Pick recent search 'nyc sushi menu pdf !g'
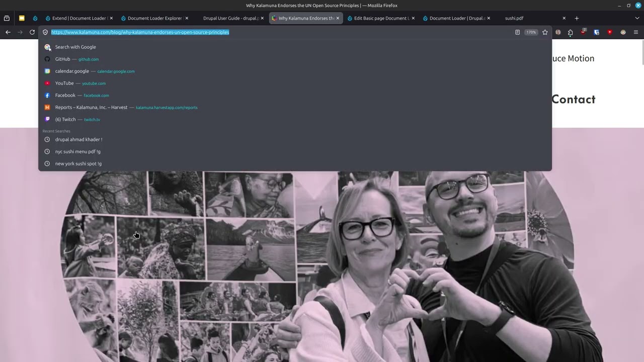Viewport: 644px width, 362px height. [x=295, y=151]
